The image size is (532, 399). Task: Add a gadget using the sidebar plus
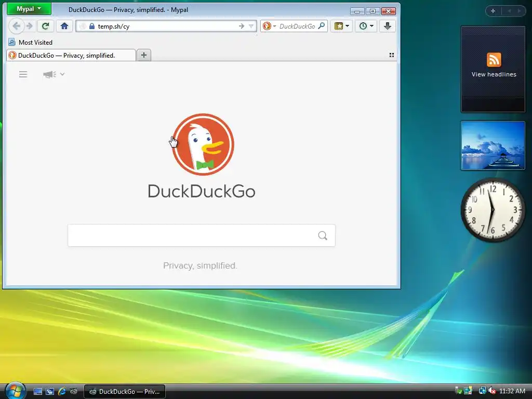click(493, 11)
